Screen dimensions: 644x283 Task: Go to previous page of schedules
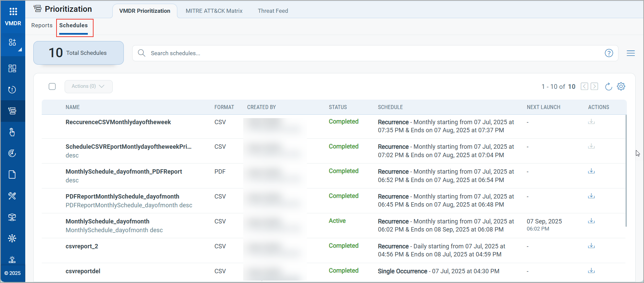point(584,86)
